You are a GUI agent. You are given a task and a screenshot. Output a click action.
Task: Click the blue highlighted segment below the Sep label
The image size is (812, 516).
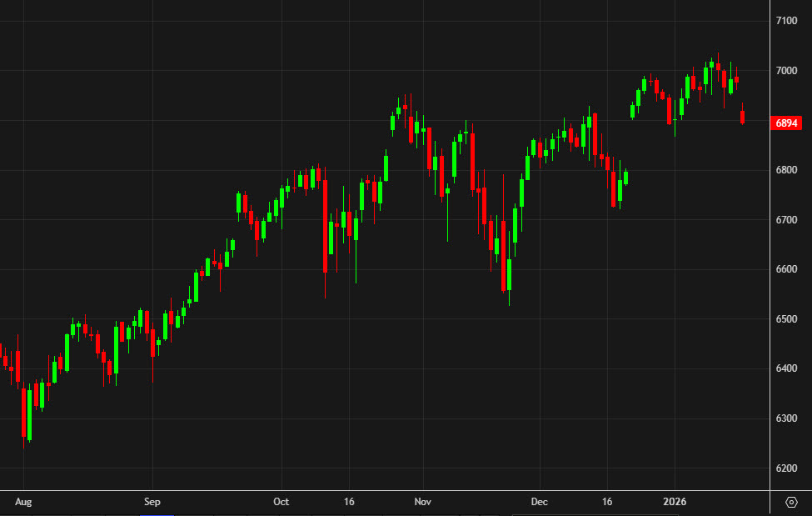click(157, 513)
